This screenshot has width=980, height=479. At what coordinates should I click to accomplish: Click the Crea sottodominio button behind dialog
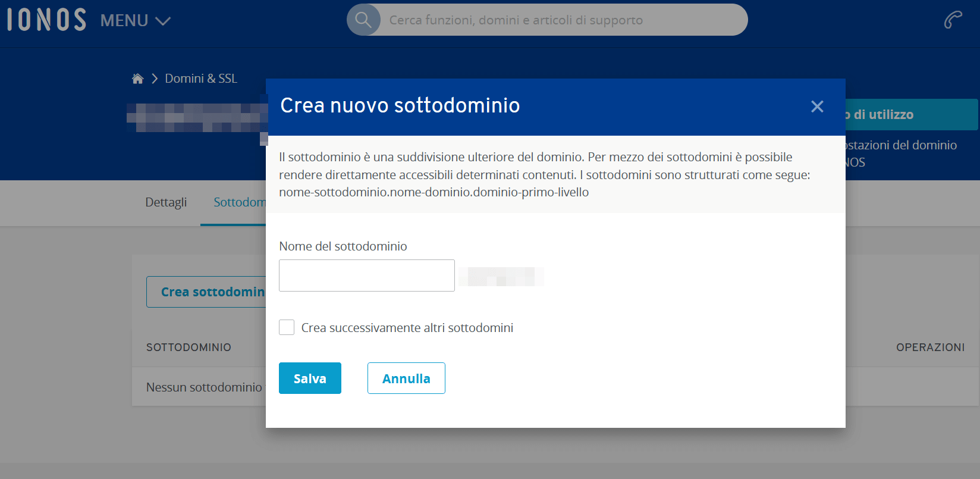tap(206, 292)
